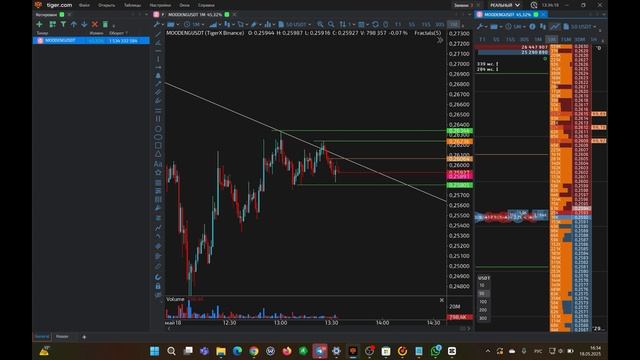The height and width of the screenshot is (360, 640).
Task: Toggle green link indicator on Котировки tab
Action: click(x=62, y=15)
